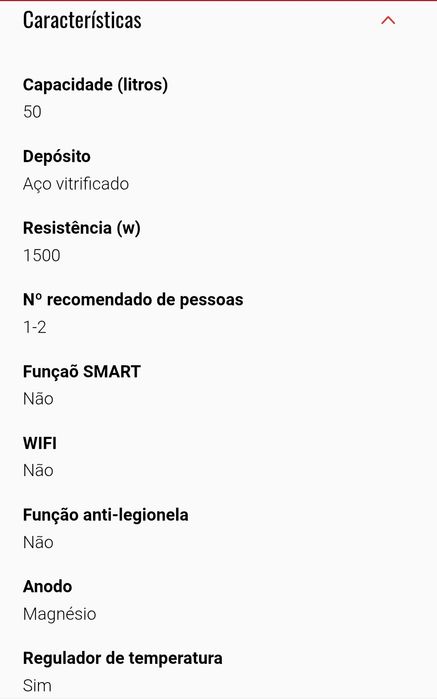This screenshot has width=437, height=699.
Task: Select the Anodo label
Action: (47, 587)
